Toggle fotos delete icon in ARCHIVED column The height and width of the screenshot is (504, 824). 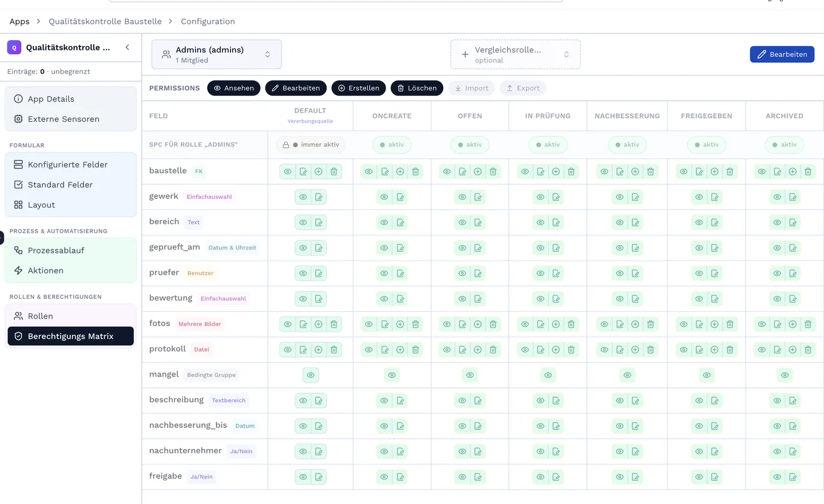[808, 324]
